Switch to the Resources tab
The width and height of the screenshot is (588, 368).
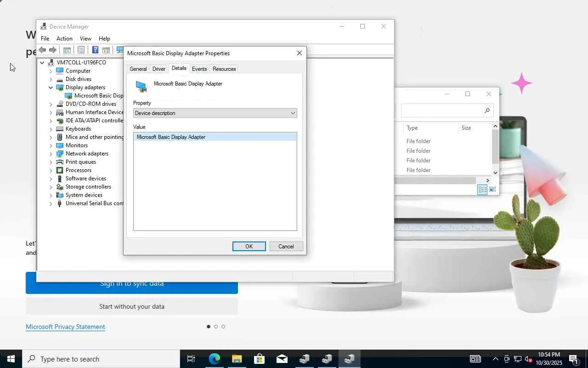point(224,69)
